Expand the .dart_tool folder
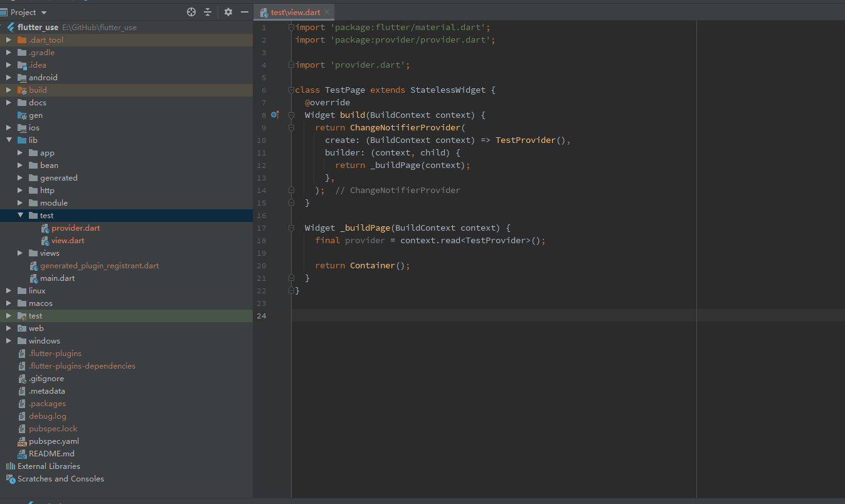 [9, 40]
